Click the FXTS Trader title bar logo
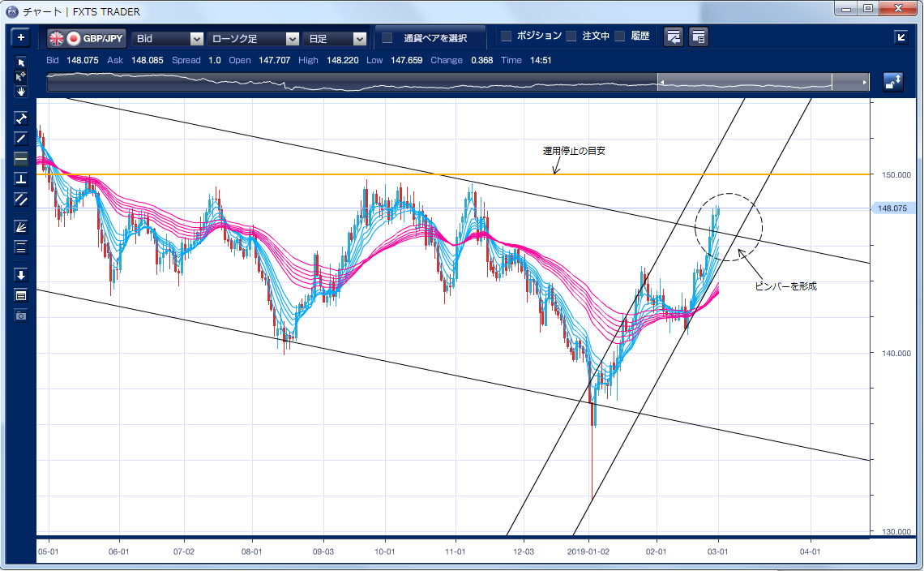 12,11
